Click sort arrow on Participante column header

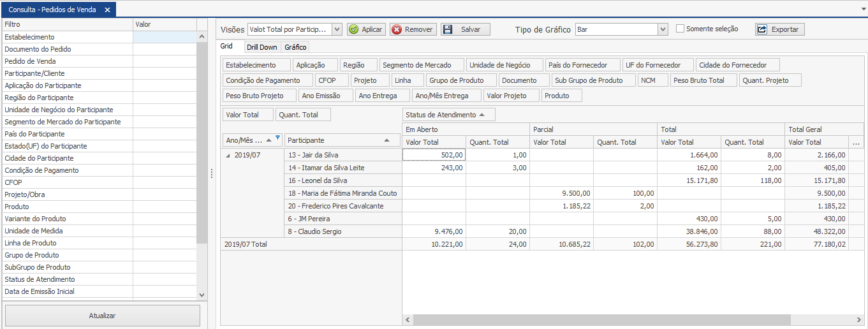click(387, 140)
